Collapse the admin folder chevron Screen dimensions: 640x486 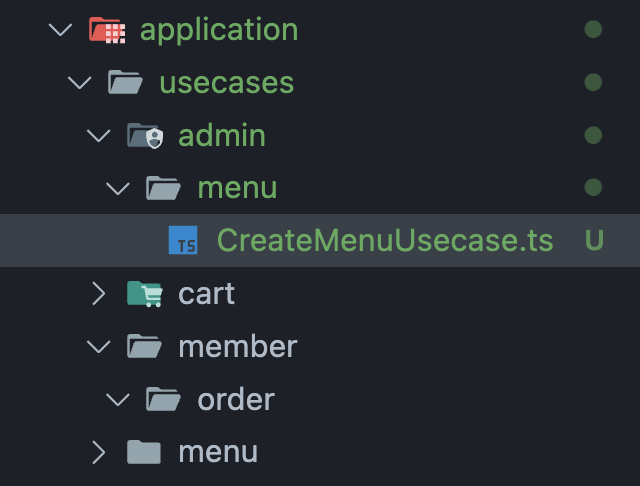pos(99,135)
